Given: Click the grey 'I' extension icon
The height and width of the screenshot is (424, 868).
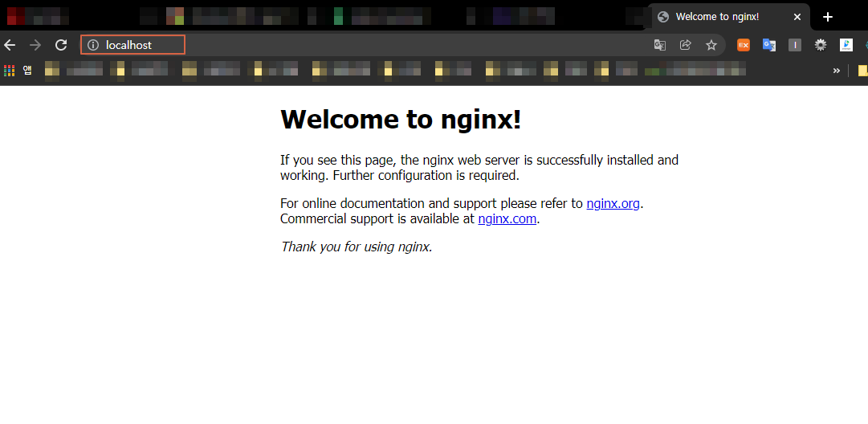Looking at the screenshot, I should click(x=795, y=46).
